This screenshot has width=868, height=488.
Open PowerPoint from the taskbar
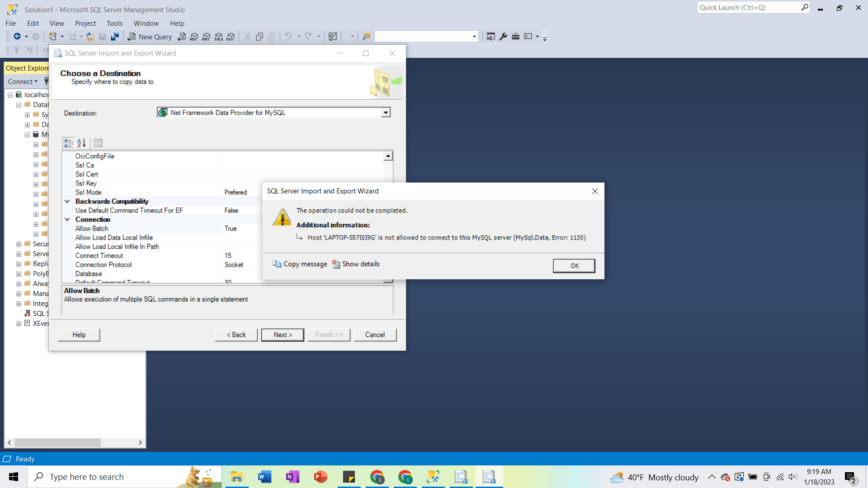pyautogui.click(x=321, y=477)
